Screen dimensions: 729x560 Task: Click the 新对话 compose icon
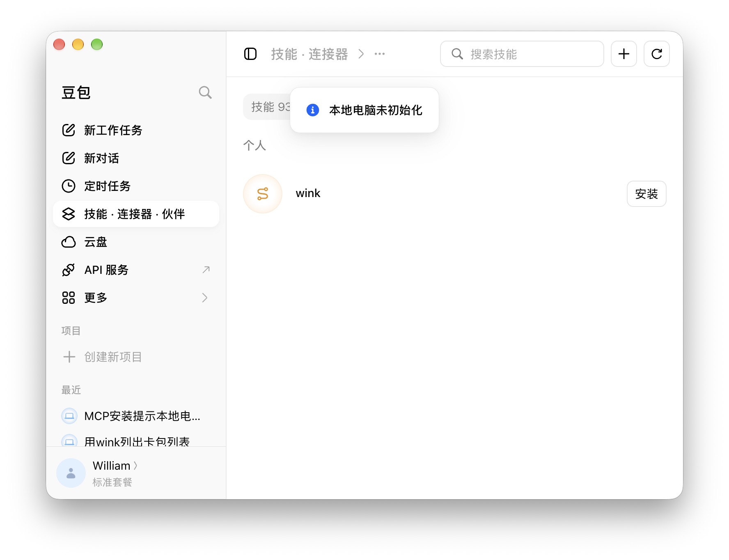tap(69, 158)
